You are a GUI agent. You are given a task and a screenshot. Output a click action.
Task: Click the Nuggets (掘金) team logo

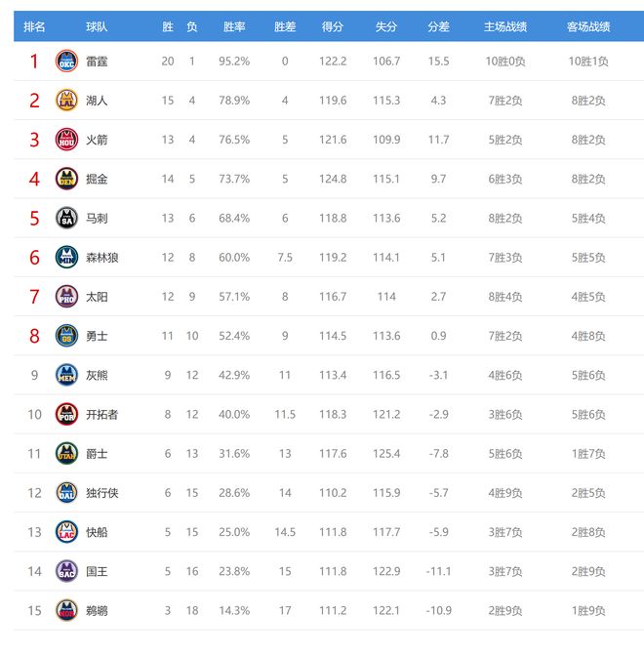click(66, 179)
